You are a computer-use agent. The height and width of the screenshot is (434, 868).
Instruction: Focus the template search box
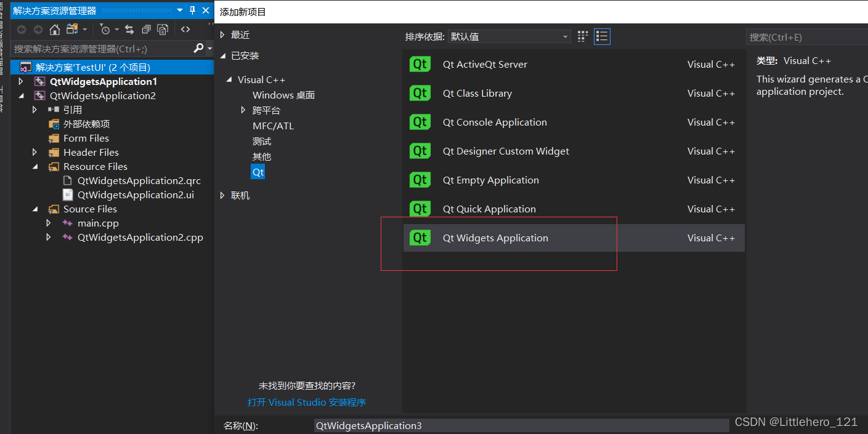coord(807,37)
